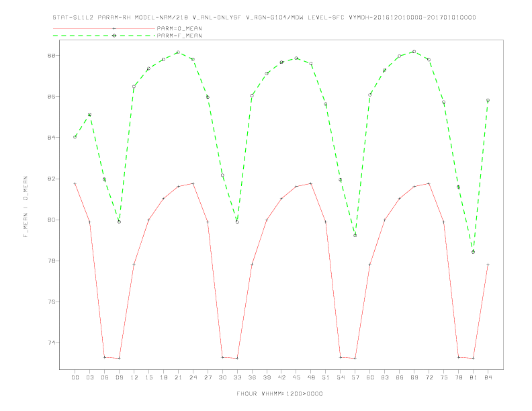Click y-axis tick label 78
This screenshot has width=532, height=411.
[x=51, y=261]
